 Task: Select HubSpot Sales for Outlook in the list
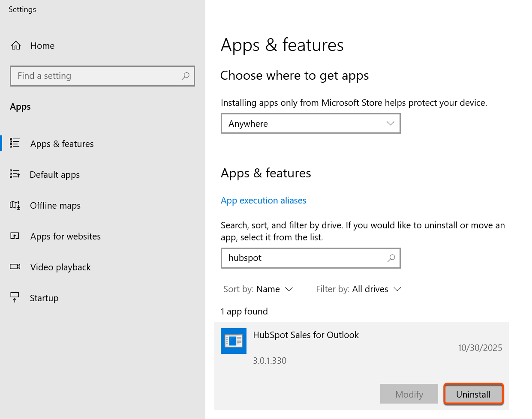coord(306,335)
